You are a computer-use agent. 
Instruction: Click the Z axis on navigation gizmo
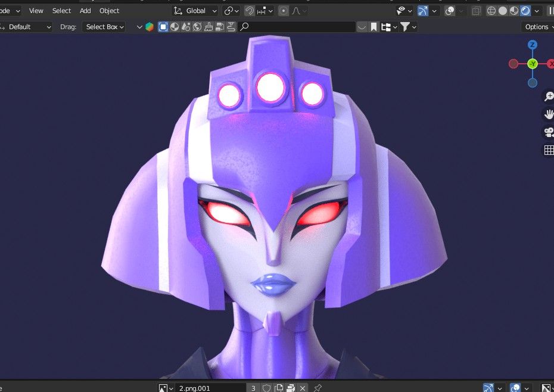click(533, 45)
